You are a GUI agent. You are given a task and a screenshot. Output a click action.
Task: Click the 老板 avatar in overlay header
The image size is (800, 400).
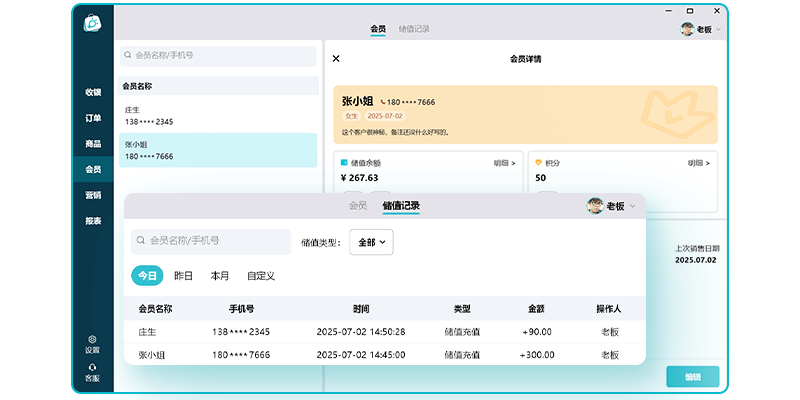coord(596,206)
